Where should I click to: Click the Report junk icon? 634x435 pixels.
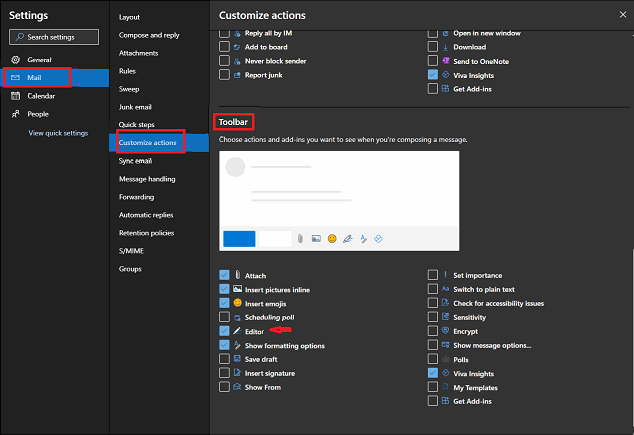pos(237,75)
